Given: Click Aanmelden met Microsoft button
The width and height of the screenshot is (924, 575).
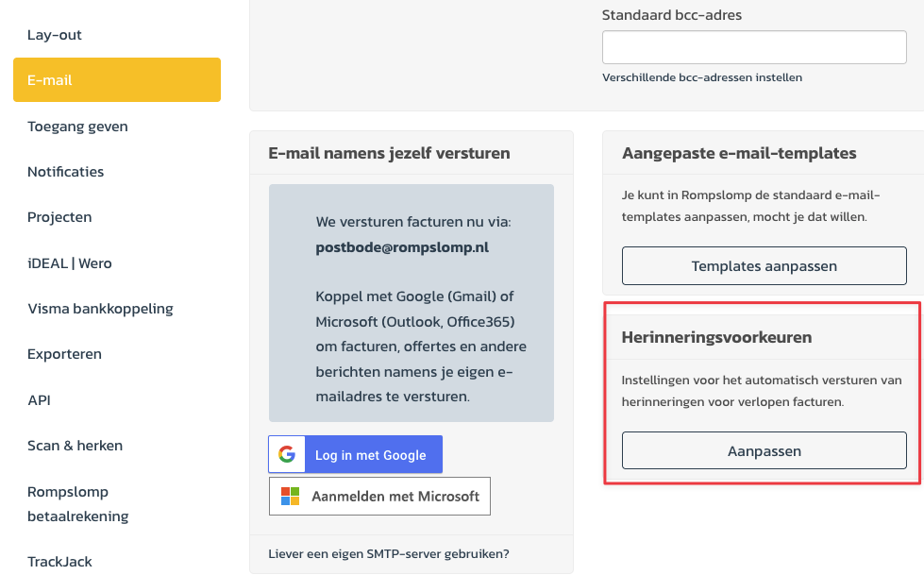Looking at the screenshot, I should click(x=379, y=496).
